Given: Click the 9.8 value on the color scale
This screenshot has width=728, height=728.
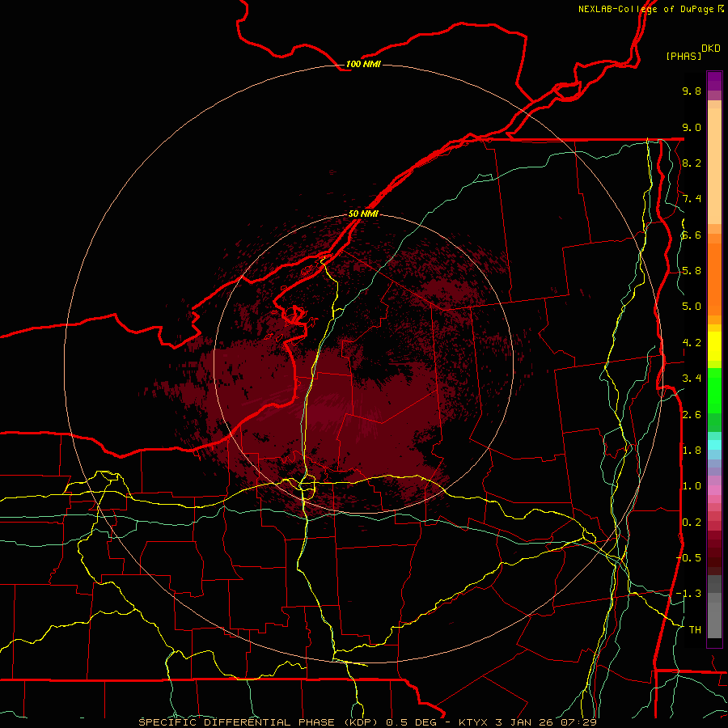Looking at the screenshot, I should (x=692, y=91).
